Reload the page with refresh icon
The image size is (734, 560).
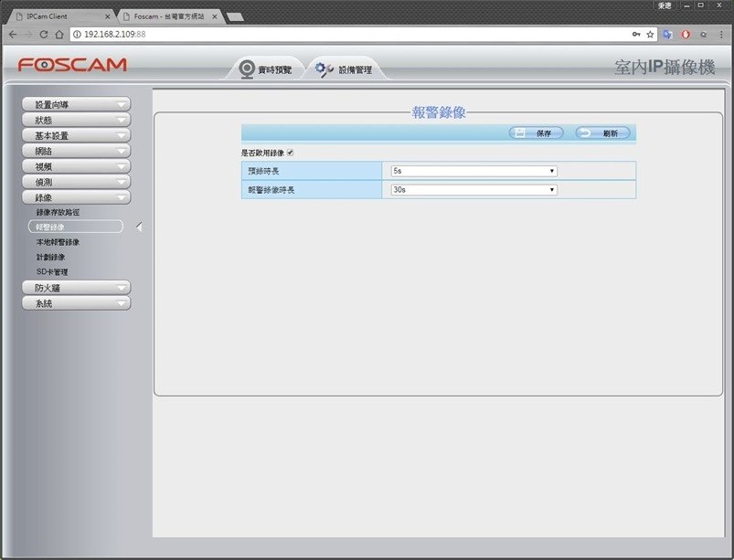click(x=44, y=34)
